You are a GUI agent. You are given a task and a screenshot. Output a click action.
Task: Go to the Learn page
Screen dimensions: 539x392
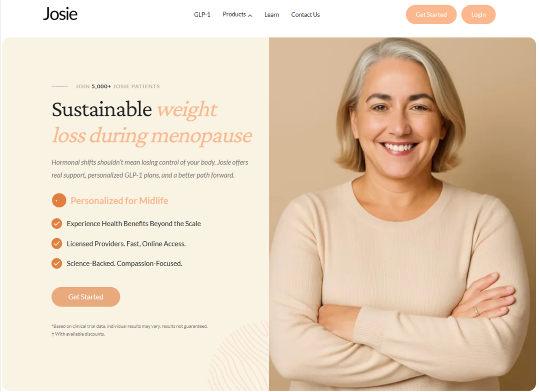[x=272, y=15]
